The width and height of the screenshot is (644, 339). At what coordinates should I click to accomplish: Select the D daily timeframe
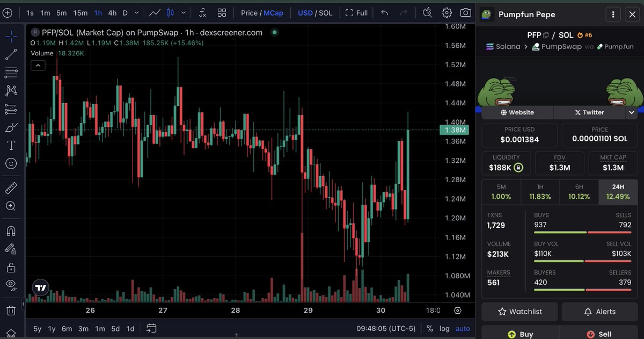click(x=126, y=13)
